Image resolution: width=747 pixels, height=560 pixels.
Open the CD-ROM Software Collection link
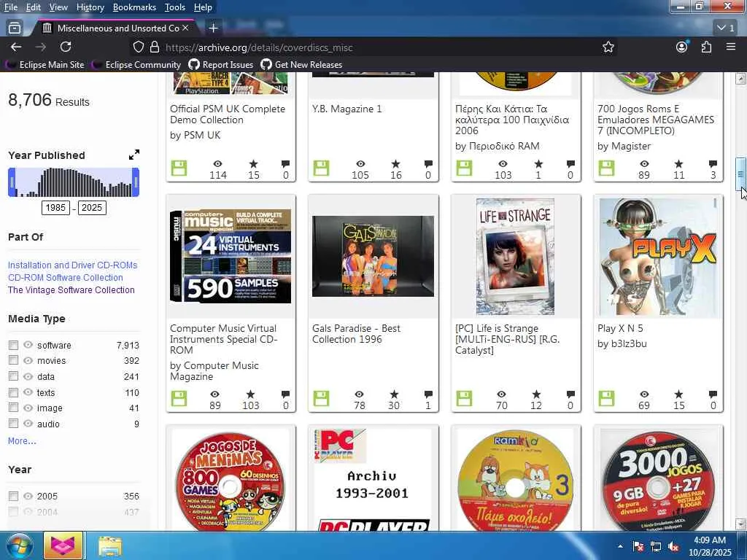coord(65,278)
